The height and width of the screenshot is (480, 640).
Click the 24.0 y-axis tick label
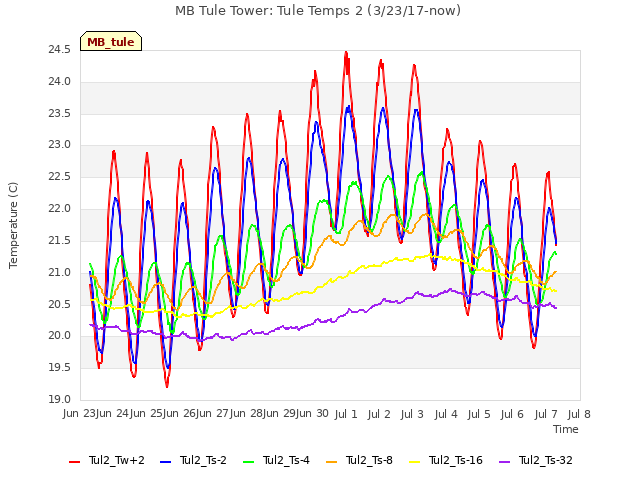point(60,82)
